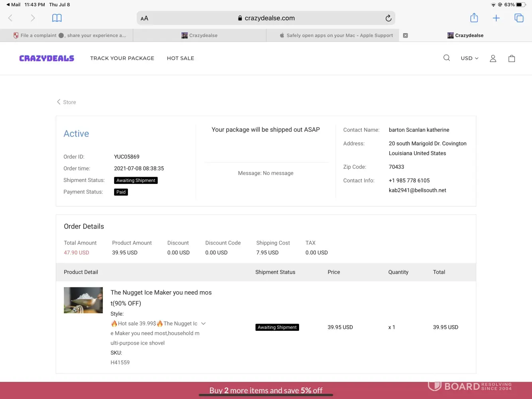Go to Track Your Package
The height and width of the screenshot is (399, 532).
tap(122, 58)
